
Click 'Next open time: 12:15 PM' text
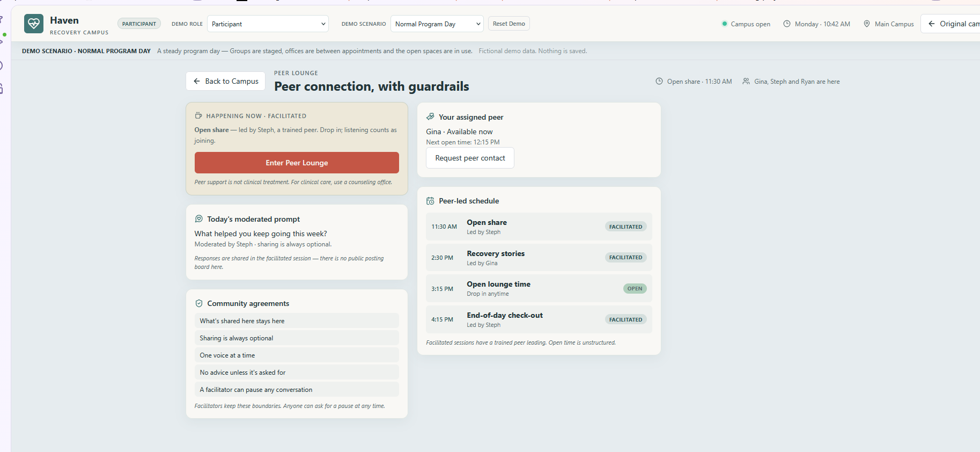click(x=463, y=142)
